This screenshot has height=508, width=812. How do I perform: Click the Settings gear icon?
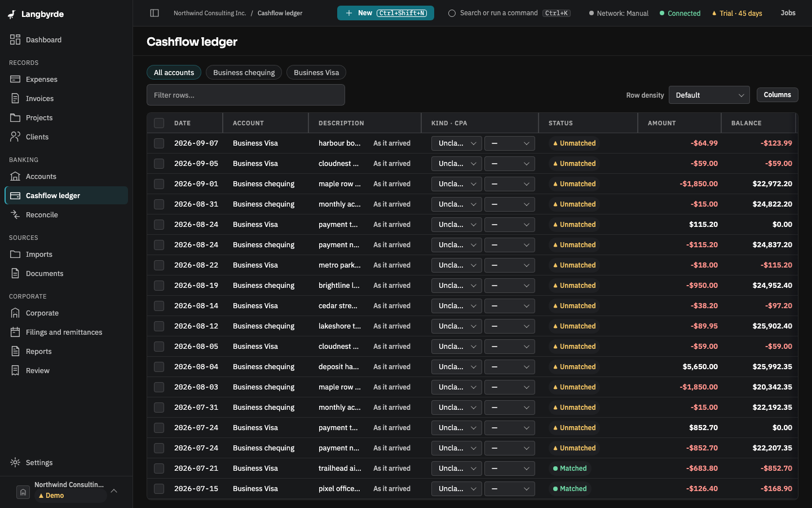coord(15,462)
